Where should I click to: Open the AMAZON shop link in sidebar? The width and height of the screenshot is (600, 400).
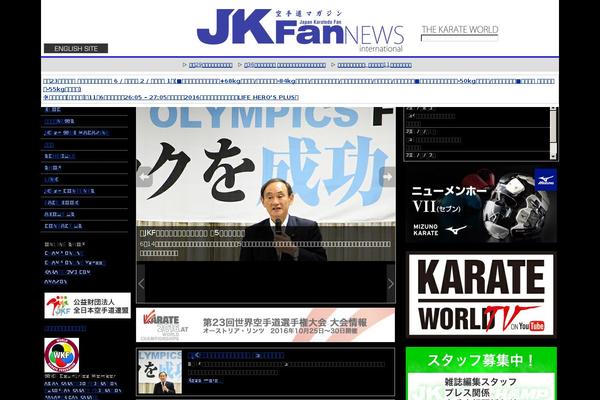pyautogui.click(x=56, y=282)
